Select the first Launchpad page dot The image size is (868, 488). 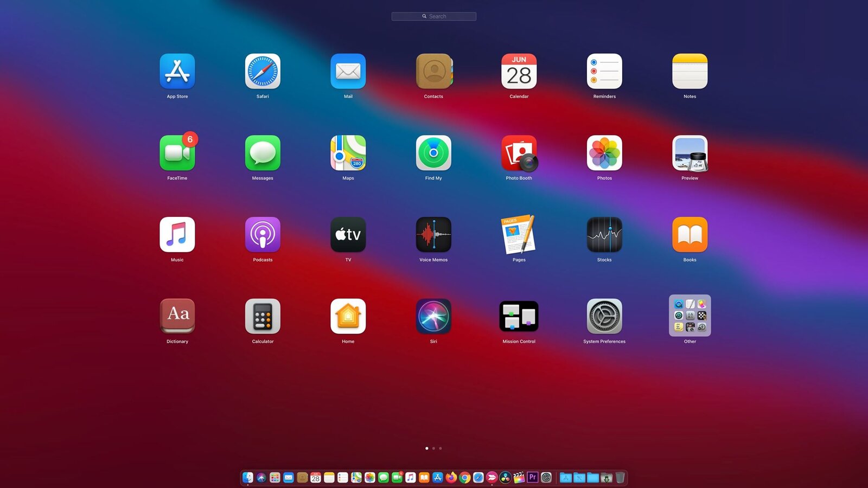pyautogui.click(x=427, y=448)
